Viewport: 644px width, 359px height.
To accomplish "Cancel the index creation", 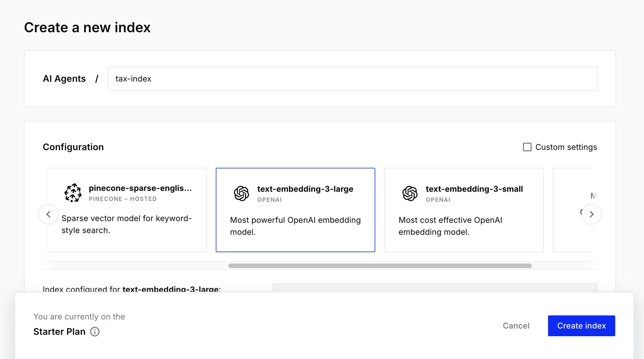I will (x=516, y=326).
